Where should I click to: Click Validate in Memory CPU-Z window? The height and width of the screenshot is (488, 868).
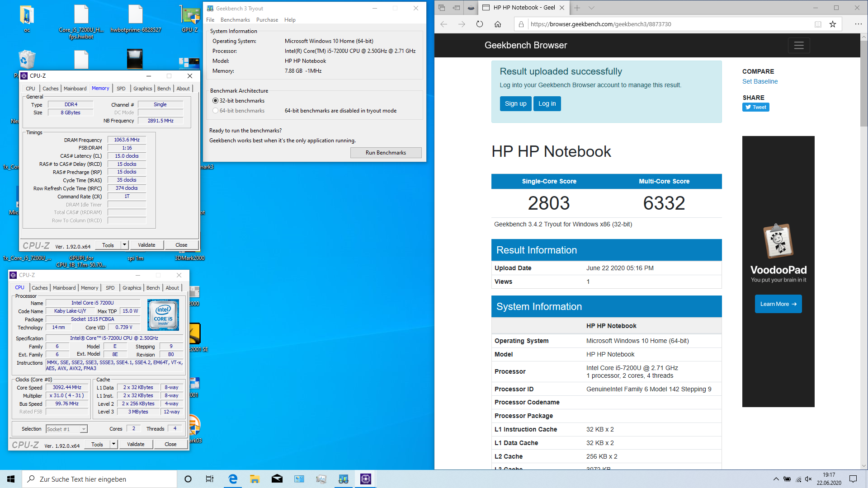pos(146,245)
